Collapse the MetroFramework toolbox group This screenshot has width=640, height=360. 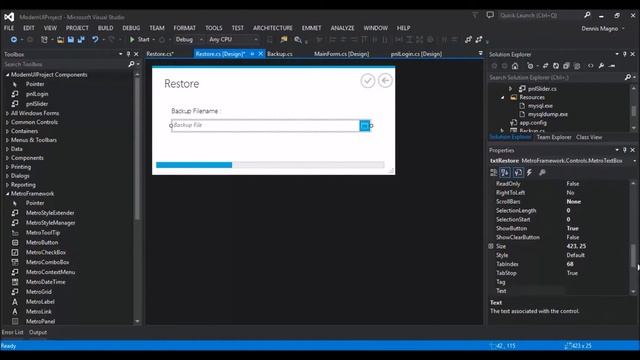(7, 193)
